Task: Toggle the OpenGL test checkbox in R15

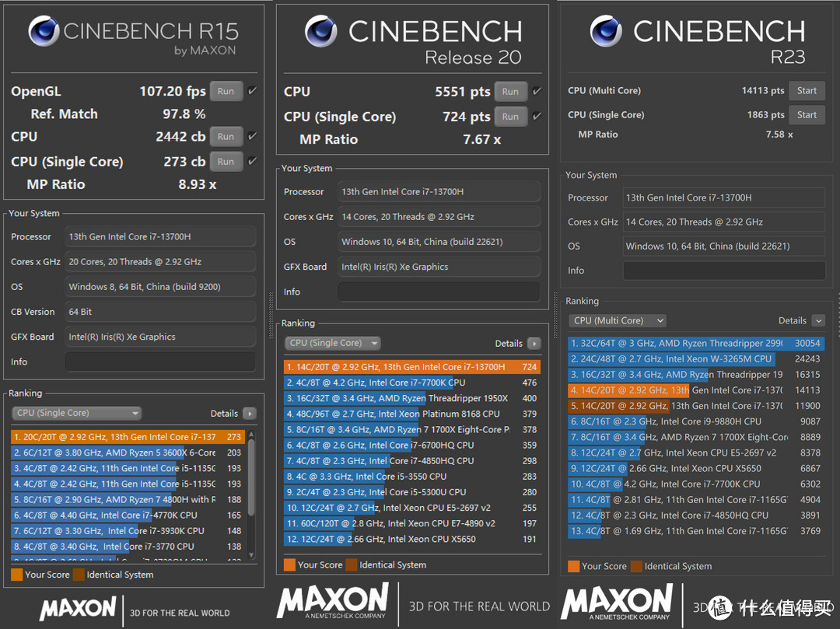Action: [x=252, y=91]
